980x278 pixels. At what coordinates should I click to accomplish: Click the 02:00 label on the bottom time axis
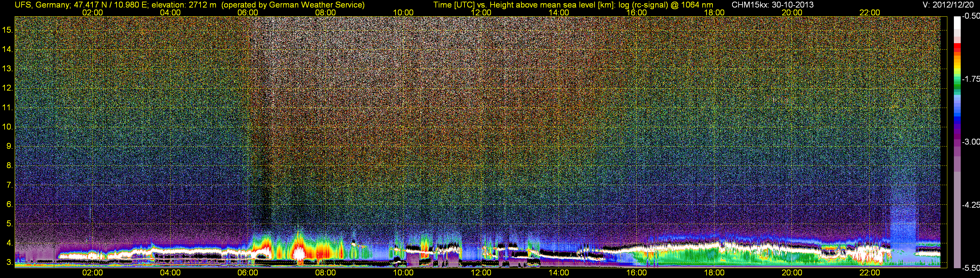click(92, 273)
